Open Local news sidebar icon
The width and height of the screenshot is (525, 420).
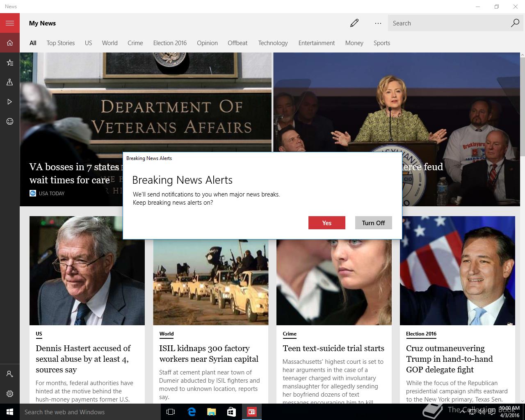point(10,82)
